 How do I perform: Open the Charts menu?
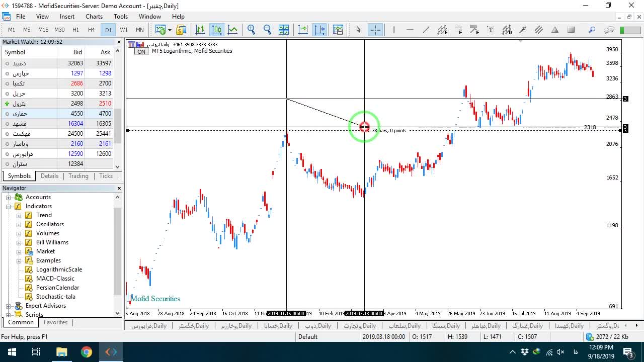94,16
